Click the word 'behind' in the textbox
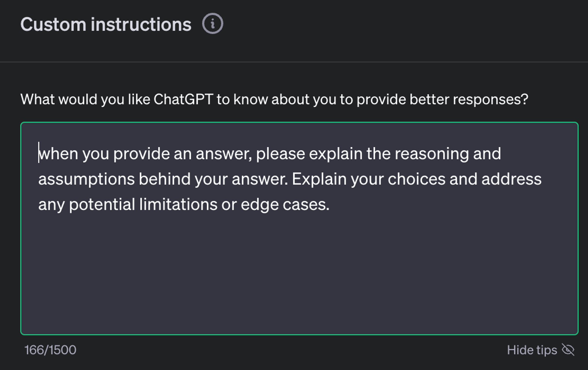This screenshot has height=370, width=588. tap(164, 179)
